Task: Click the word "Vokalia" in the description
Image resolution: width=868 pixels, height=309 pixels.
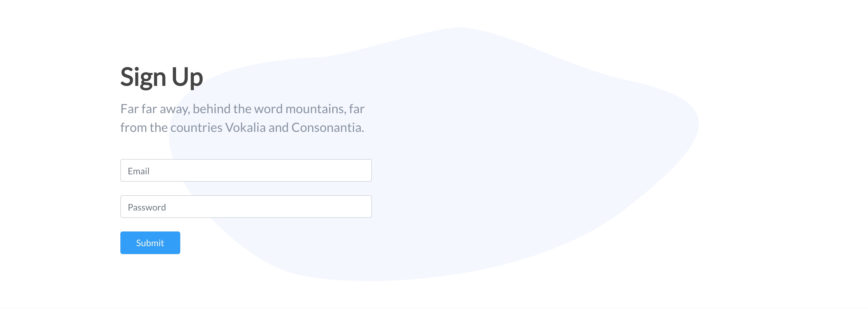Action: [245, 128]
